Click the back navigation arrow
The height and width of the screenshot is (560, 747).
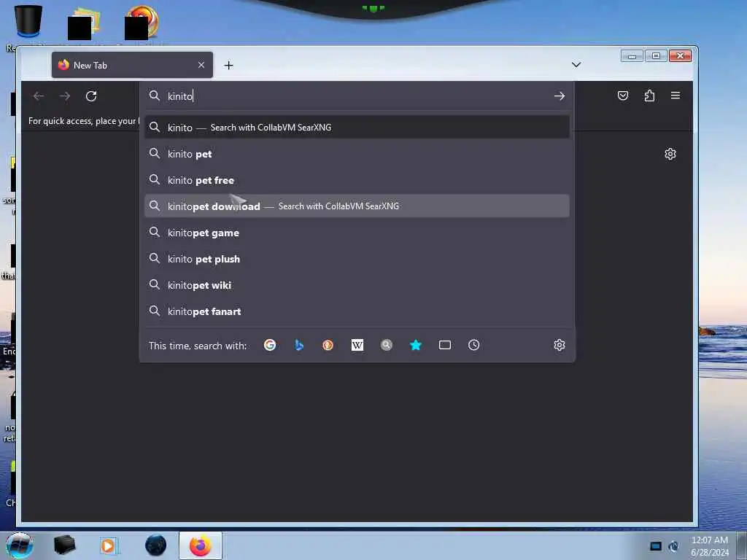(x=39, y=96)
